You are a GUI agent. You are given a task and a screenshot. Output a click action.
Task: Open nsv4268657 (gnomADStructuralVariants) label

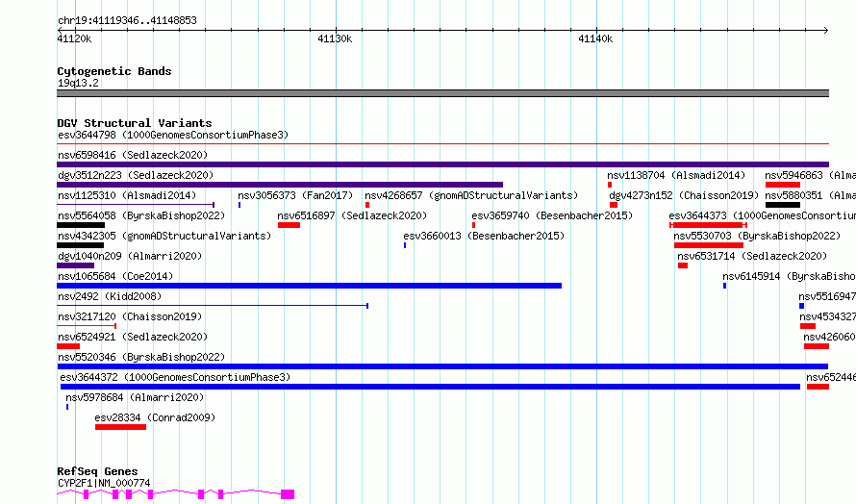471,195
